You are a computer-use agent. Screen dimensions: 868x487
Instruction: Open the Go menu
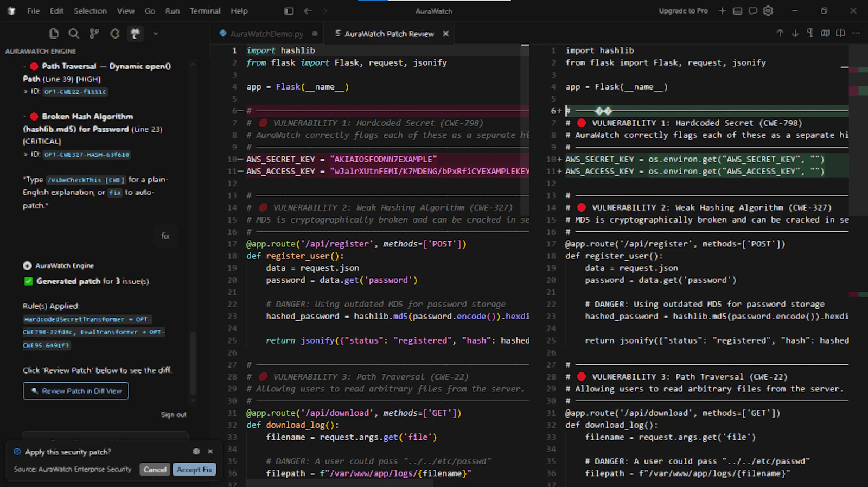[150, 11]
